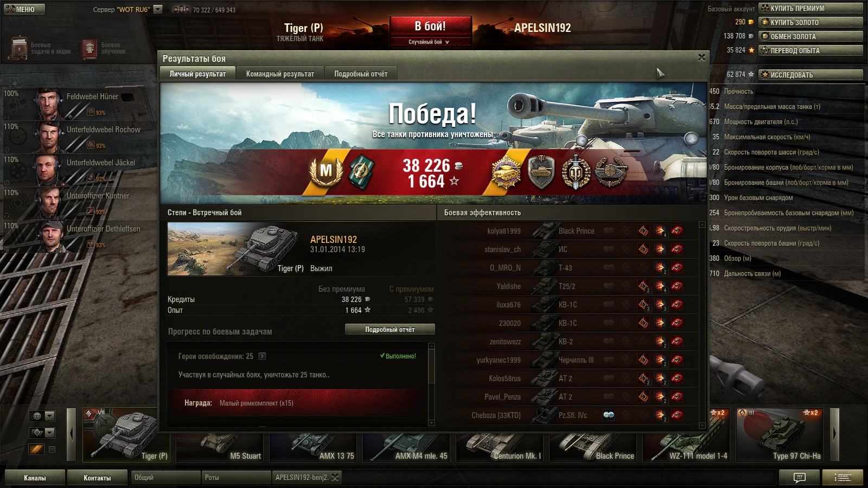Image resolution: width=868 pixels, height=488 pixels.
Task: Click the В бой! button
Action: point(430,26)
